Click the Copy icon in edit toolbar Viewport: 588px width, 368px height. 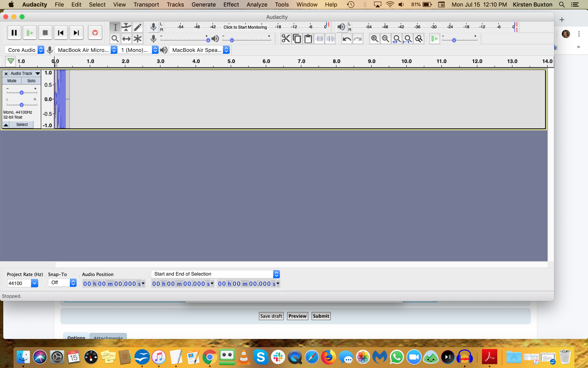coord(297,39)
